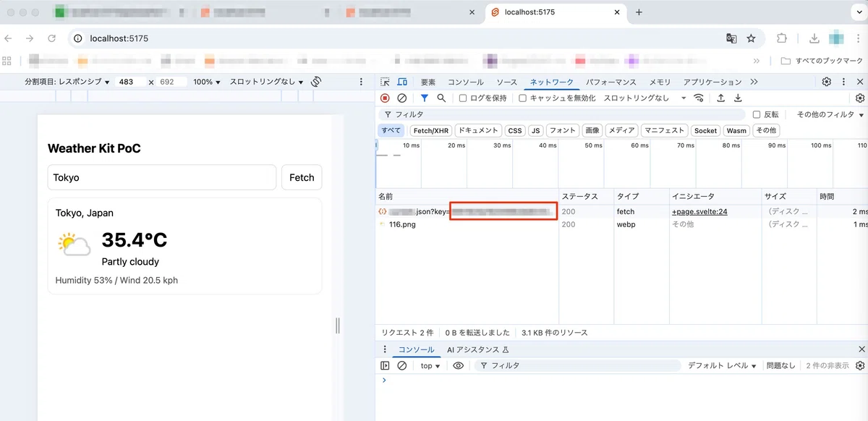Select the すべて filter chip
This screenshot has width=868, height=421.
pyautogui.click(x=391, y=130)
